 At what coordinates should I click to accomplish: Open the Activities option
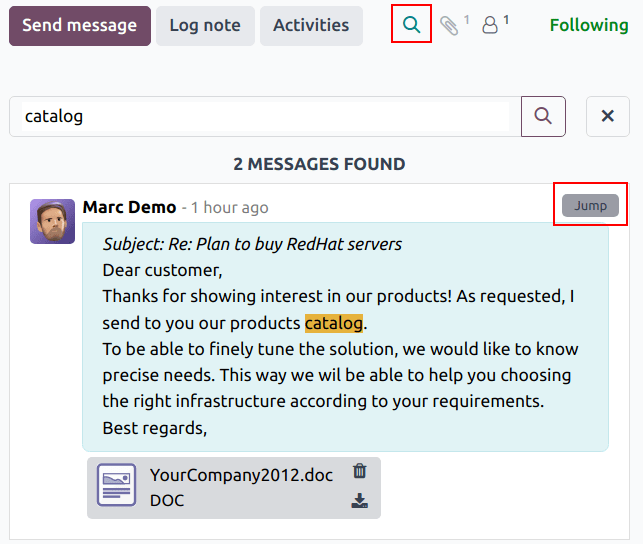(311, 25)
